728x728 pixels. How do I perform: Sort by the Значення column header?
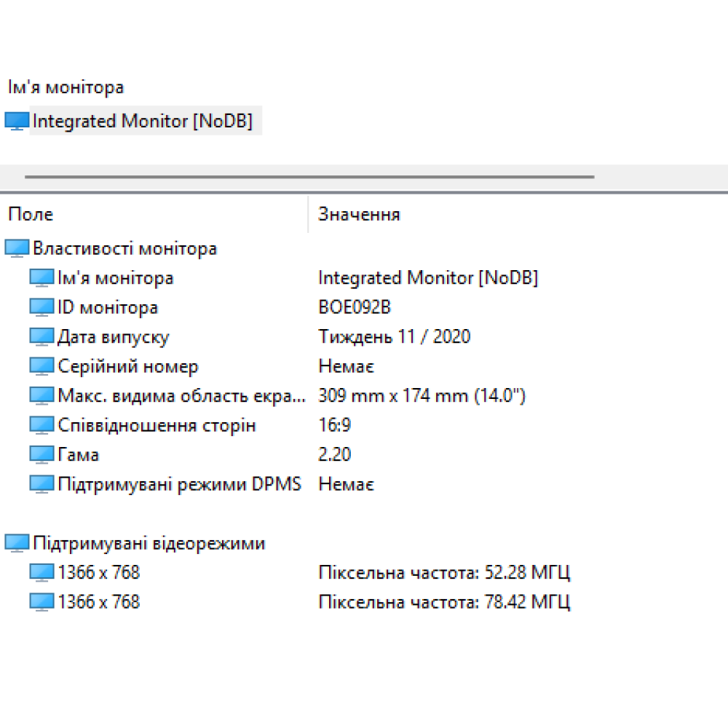359,214
